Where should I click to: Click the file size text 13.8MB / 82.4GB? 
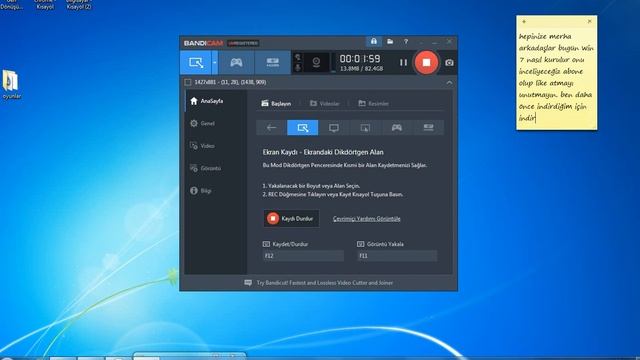[361, 69]
